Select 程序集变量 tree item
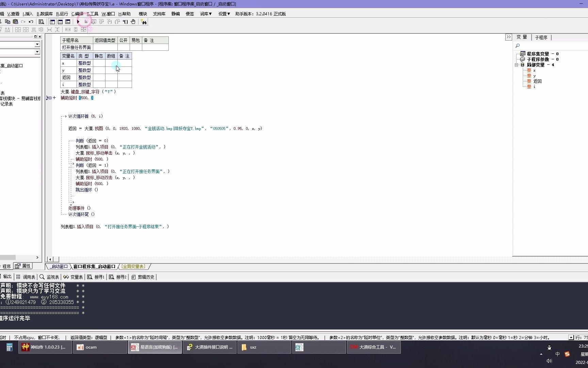 (x=542, y=54)
